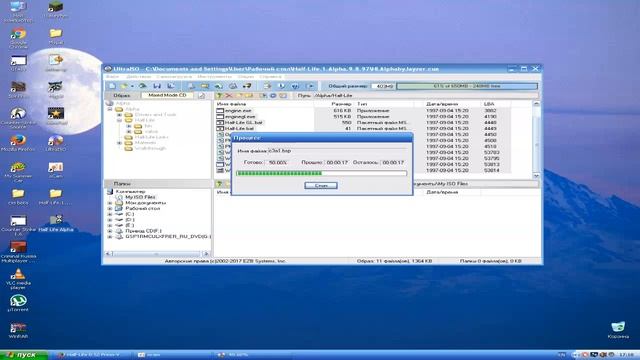Screen dimensions: 640x360
Task: Expand the (C:) drive node
Action: (110, 214)
